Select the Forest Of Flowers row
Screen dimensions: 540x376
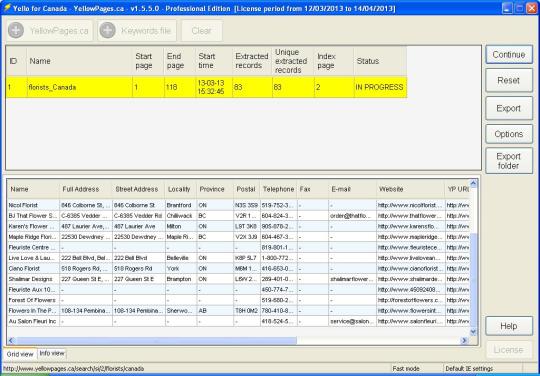point(238,300)
